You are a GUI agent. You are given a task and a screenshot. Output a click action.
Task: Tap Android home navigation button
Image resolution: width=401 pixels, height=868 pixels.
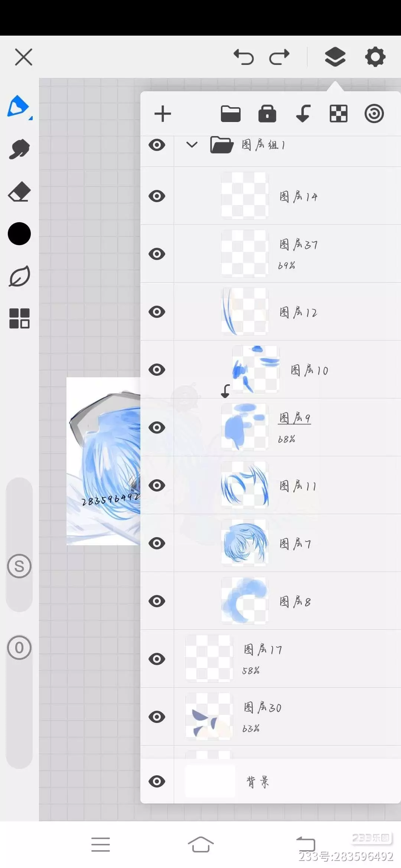click(x=200, y=845)
